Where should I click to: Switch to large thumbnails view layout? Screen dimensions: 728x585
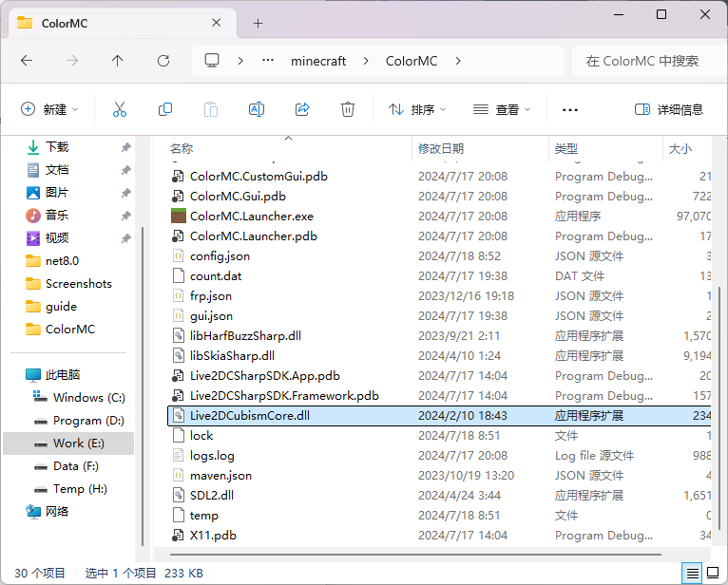713,573
